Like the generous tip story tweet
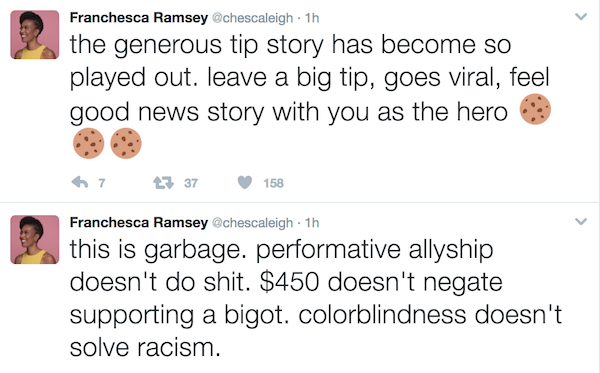The width and height of the screenshot is (600, 373). tap(245, 182)
